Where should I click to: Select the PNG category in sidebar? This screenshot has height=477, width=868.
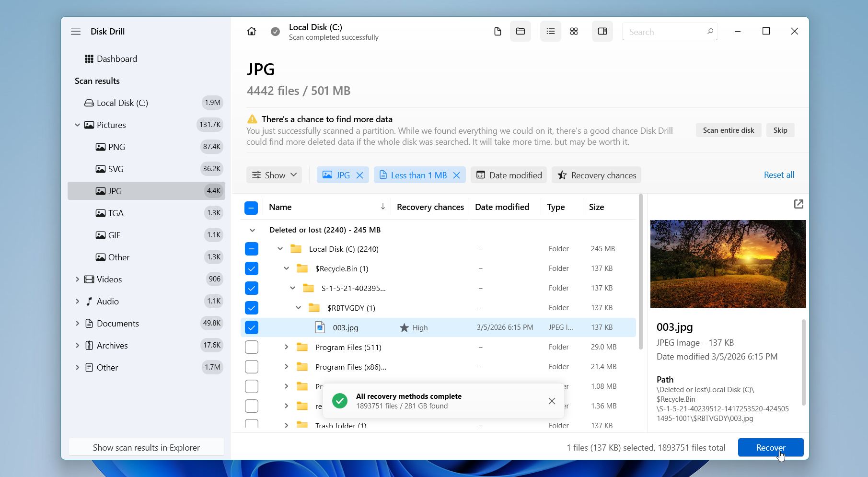pos(146,147)
